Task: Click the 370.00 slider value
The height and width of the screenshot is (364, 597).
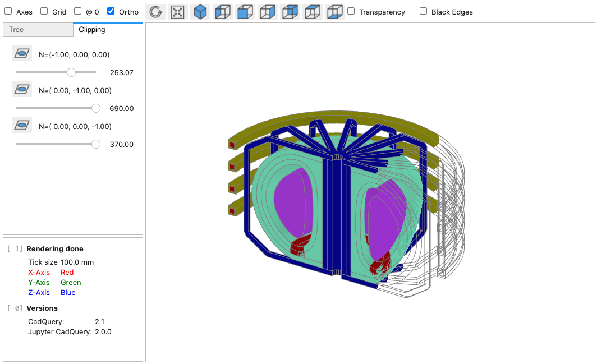Action: 121,144
